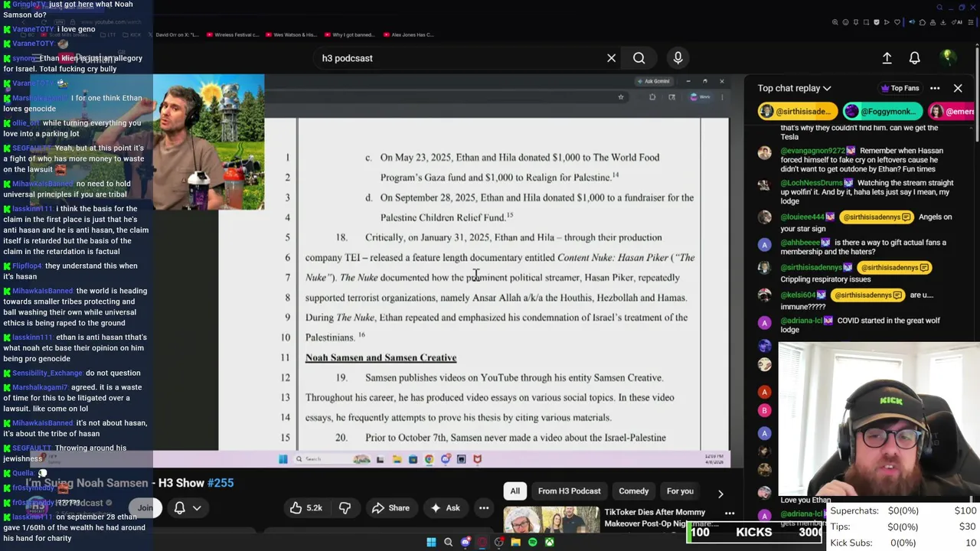The width and height of the screenshot is (980, 551).
Task: Like the video with 5.2k thumbs up
Action: coord(305,507)
